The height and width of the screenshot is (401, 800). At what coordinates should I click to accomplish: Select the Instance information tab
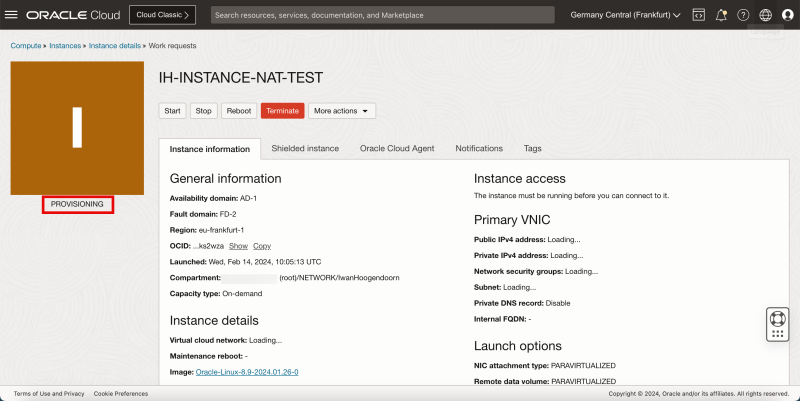click(x=210, y=149)
